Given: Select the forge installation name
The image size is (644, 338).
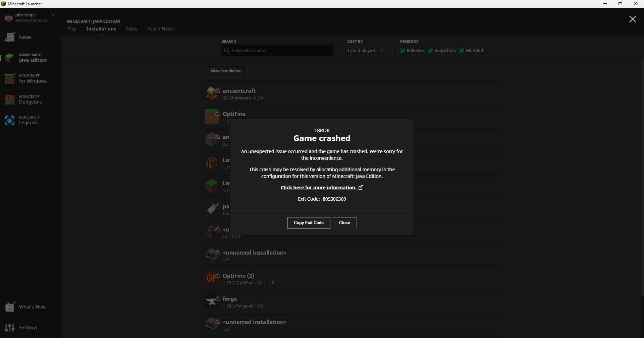Looking at the screenshot, I should tap(230, 299).
